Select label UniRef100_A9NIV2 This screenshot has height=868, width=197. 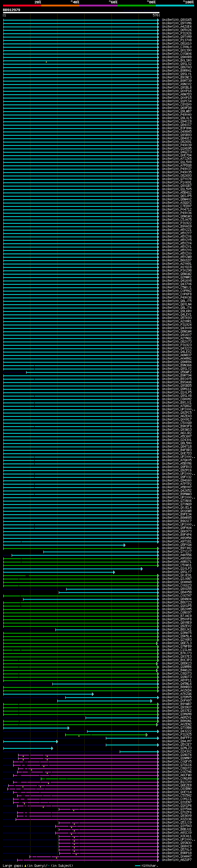pos(177,84)
